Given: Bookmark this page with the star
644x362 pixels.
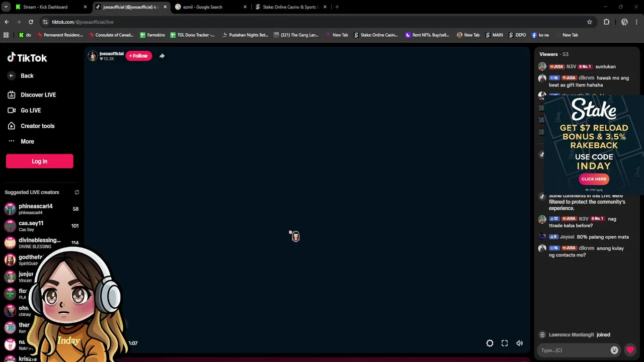Looking at the screenshot, I should click(590, 22).
